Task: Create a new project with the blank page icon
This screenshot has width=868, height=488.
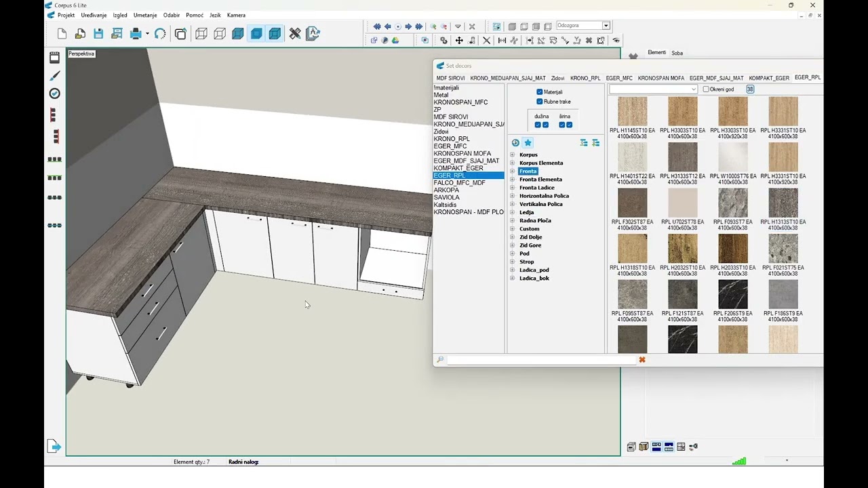Action: pyautogui.click(x=62, y=34)
